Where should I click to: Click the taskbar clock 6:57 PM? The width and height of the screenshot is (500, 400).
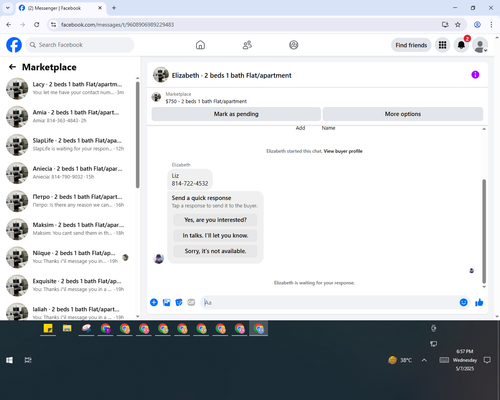465,351
